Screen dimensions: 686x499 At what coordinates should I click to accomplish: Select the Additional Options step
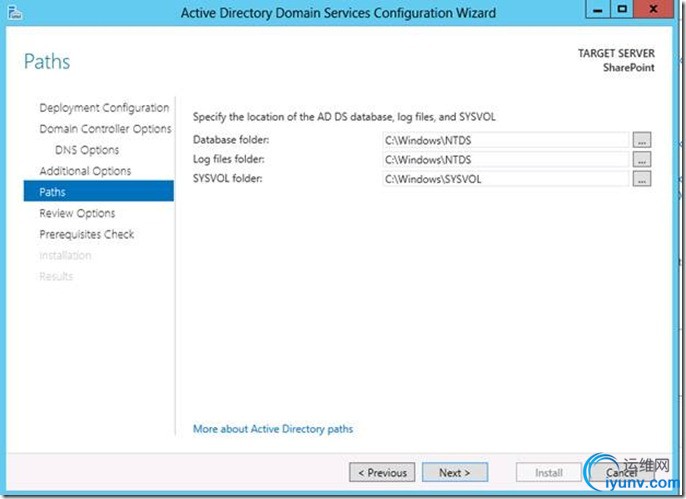(x=85, y=171)
